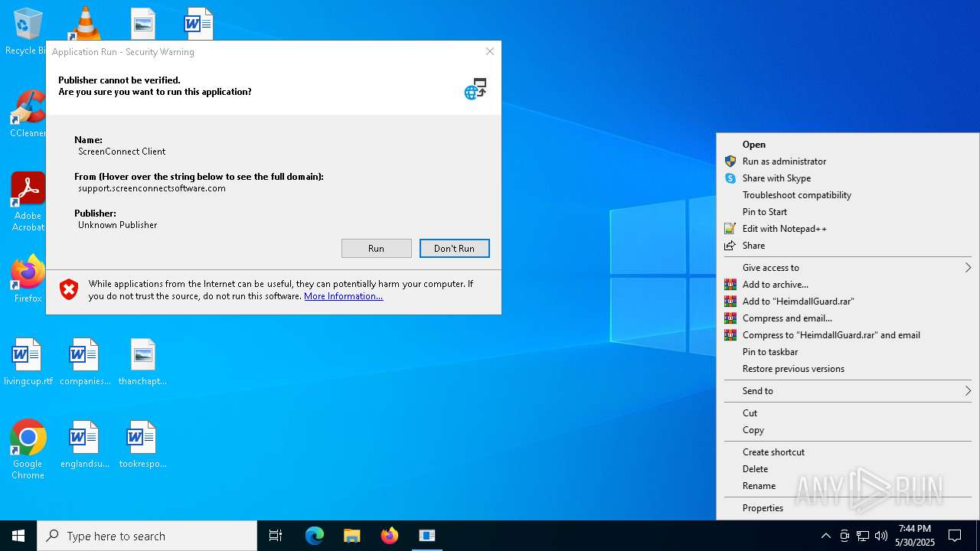Screen dimensions: 980x551
Task: Click Share in the context menu
Action: click(x=848, y=246)
